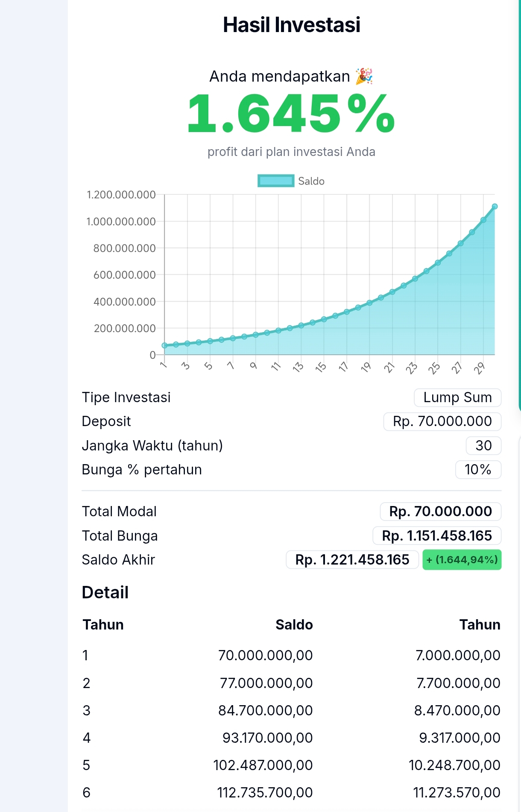The width and height of the screenshot is (521, 812).
Task: Click the green +(1.644,94%) gain badge
Action: pos(462,560)
